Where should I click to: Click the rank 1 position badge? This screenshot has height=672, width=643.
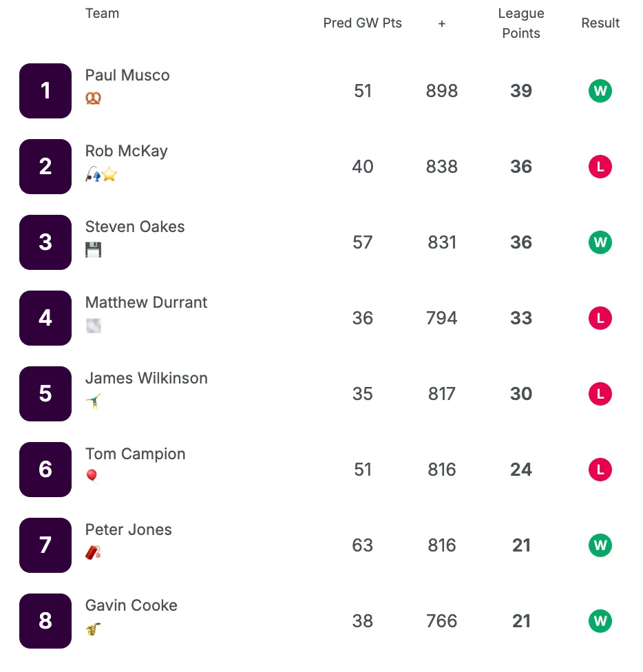45,91
